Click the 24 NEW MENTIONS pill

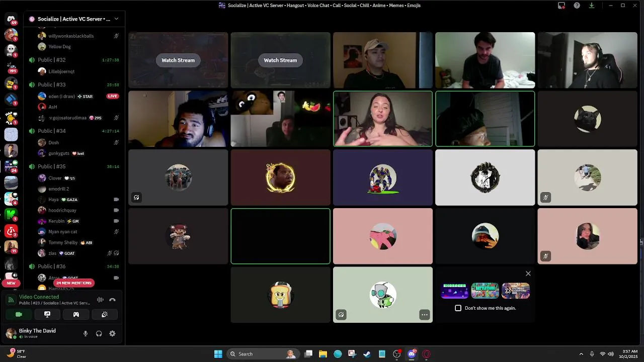(x=74, y=283)
